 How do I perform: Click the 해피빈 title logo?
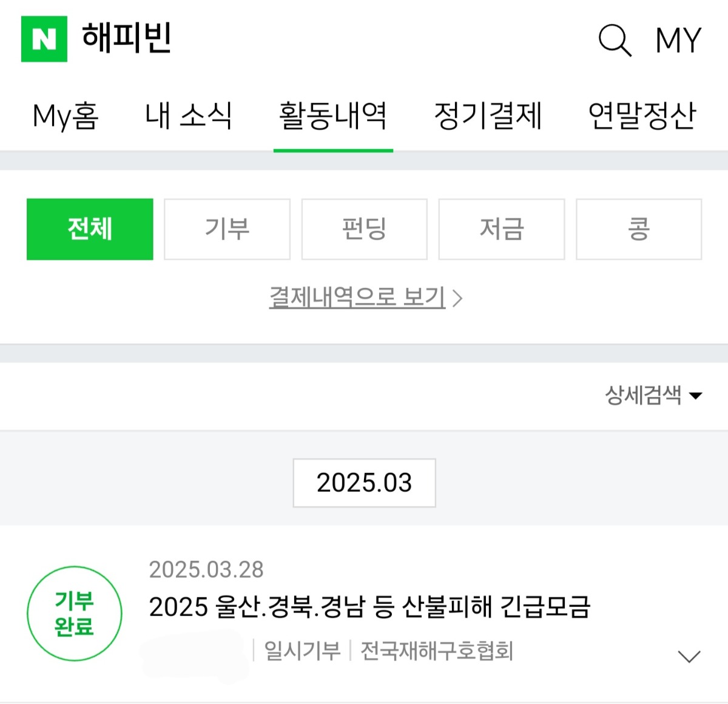click(127, 38)
